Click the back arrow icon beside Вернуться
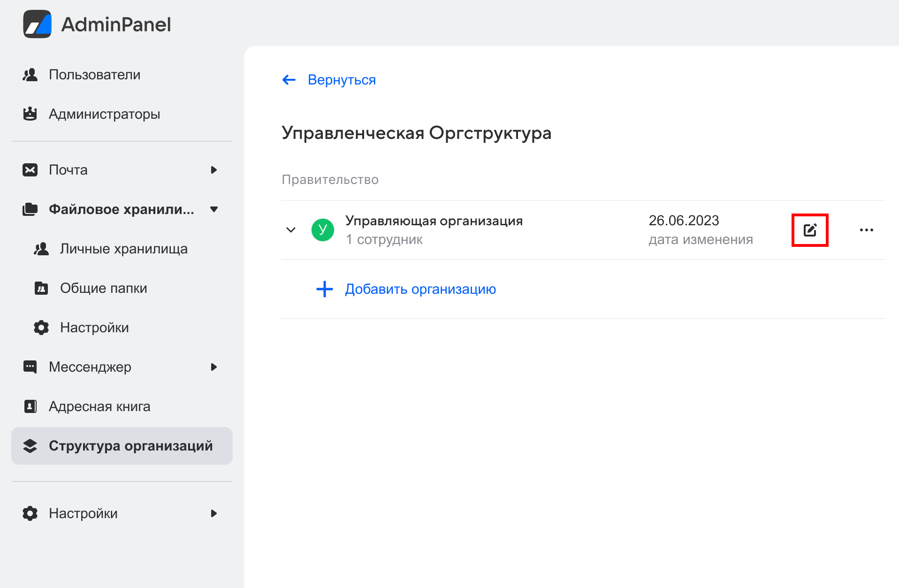This screenshot has width=899, height=588. pos(289,80)
